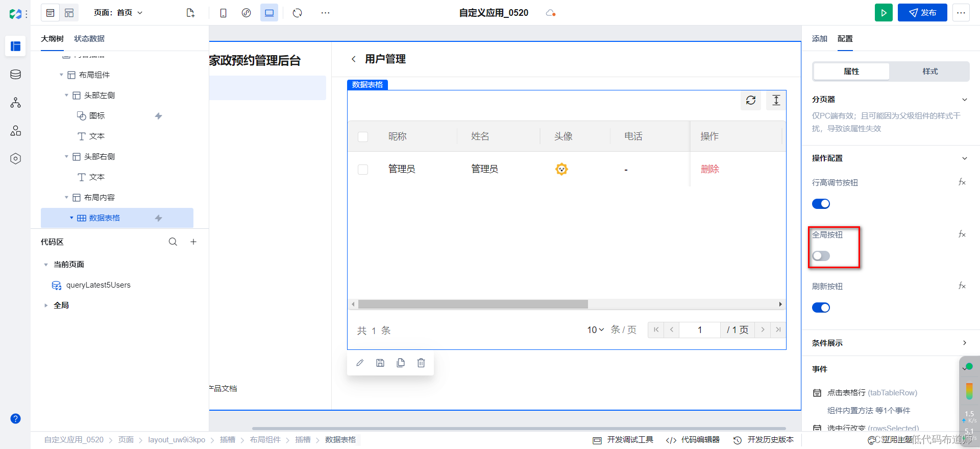Click the 发布 publish button
The image size is (980, 449).
point(922,13)
